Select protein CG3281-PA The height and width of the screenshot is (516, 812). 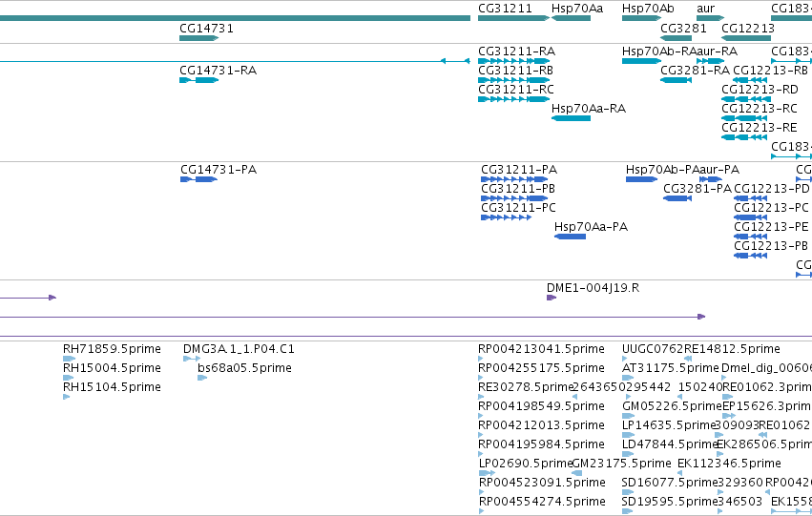(677, 198)
